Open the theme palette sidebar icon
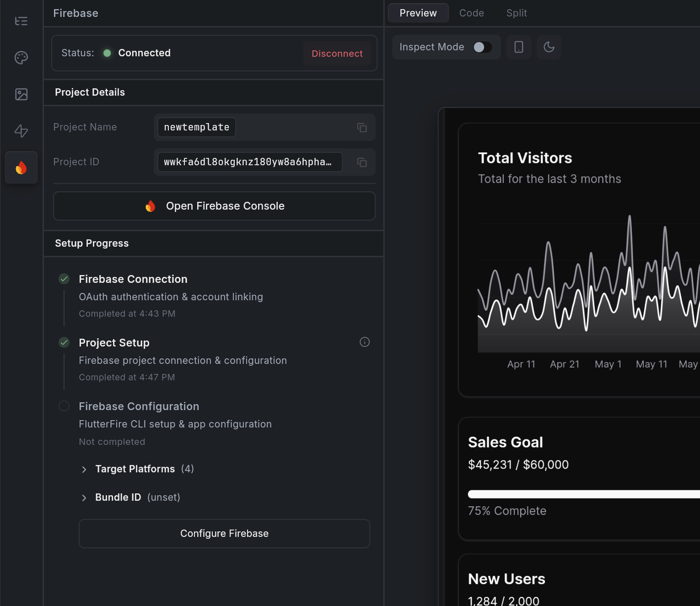 [x=21, y=58]
